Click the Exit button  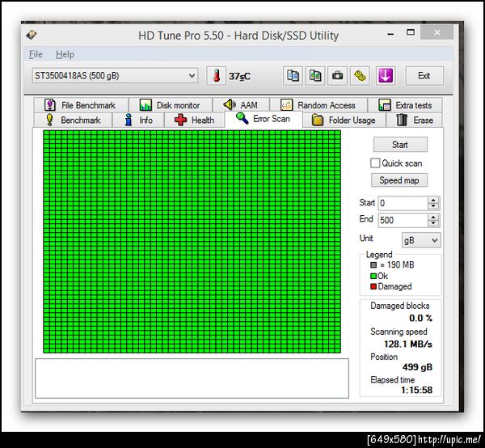(x=424, y=76)
